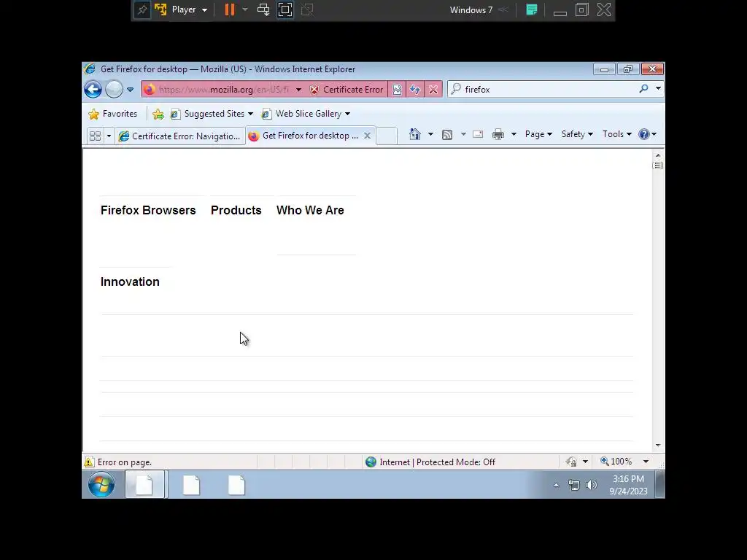The height and width of the screenshot is (560, 747).
Task: Click the Add to Favorites Bar icon
Action: pos(158,114)
